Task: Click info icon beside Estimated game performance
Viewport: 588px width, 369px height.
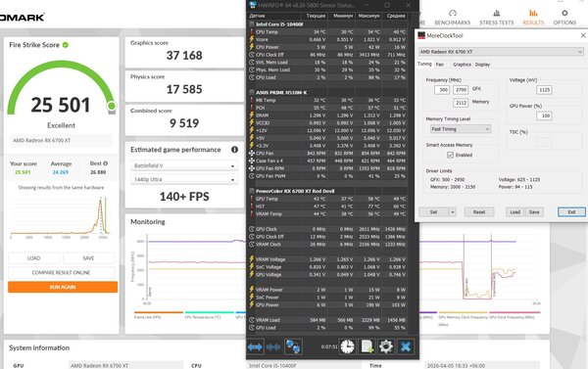Action: pos(235,150)
